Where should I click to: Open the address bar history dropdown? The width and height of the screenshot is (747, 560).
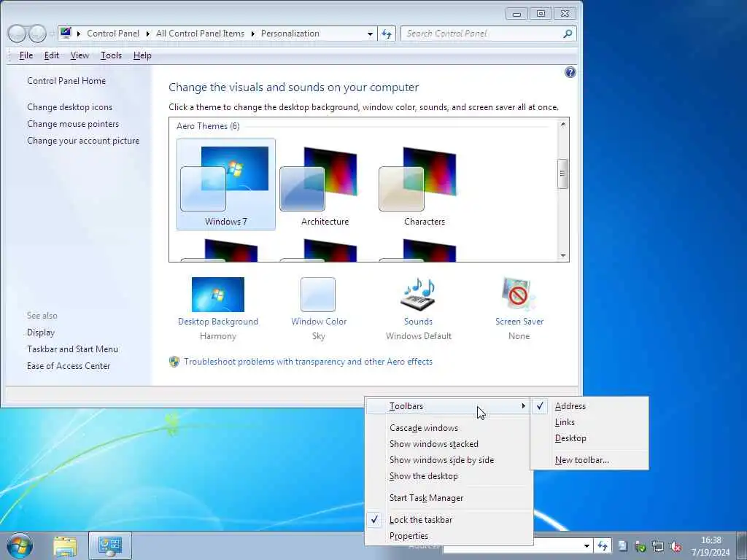pos(370,34)
